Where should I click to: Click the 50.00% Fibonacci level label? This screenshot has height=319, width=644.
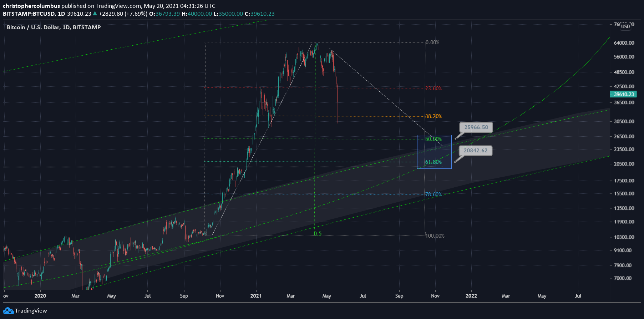click(x=433, y=139)
